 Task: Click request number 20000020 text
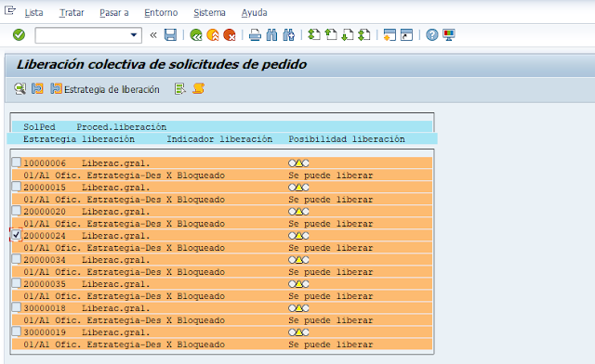[x=45, y=212]
